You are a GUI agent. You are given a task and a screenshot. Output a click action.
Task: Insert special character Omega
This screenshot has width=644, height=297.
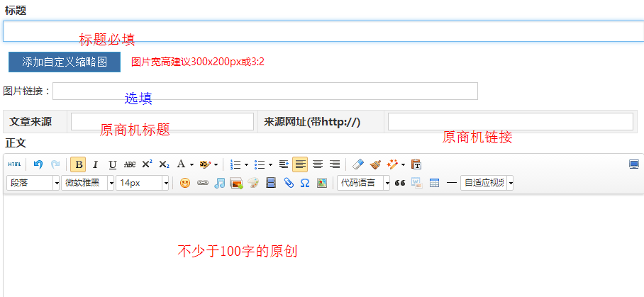coord(305,183)
